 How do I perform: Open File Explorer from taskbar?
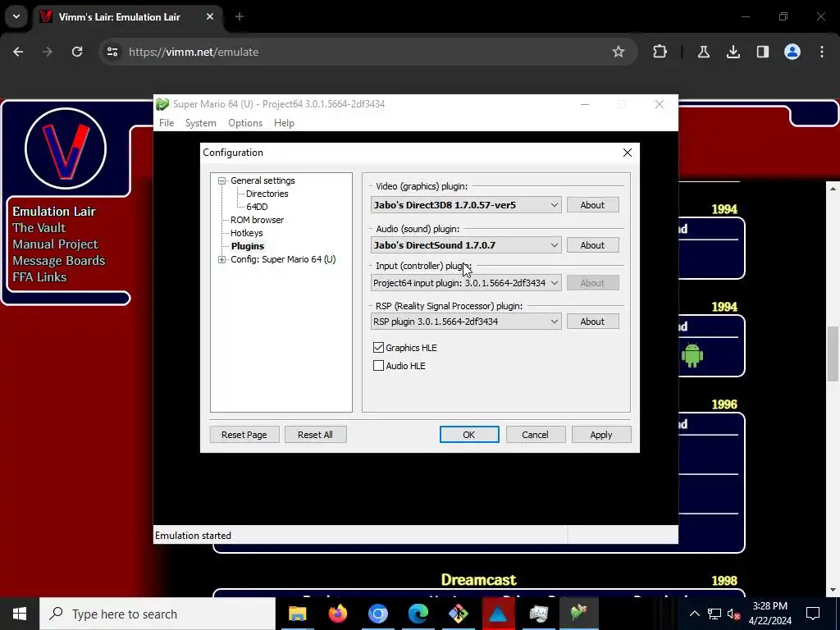pyautogui.click(x=297, y=614)
